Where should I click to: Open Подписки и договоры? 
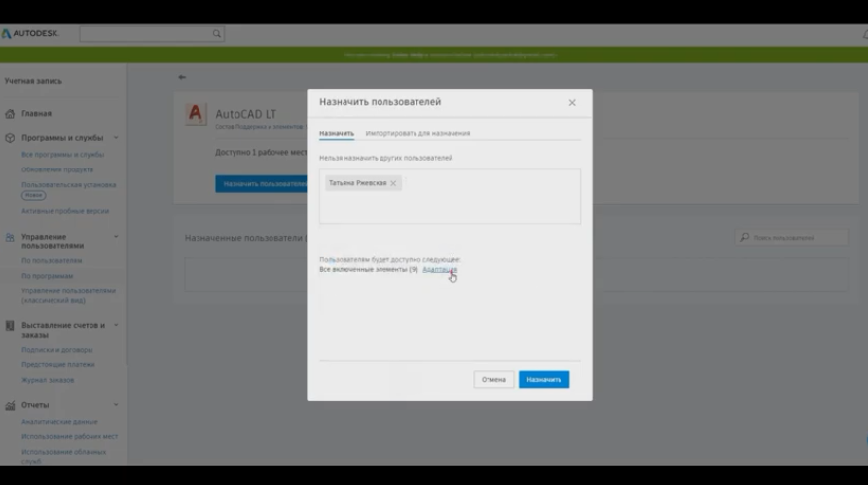[x=57, y=350]
